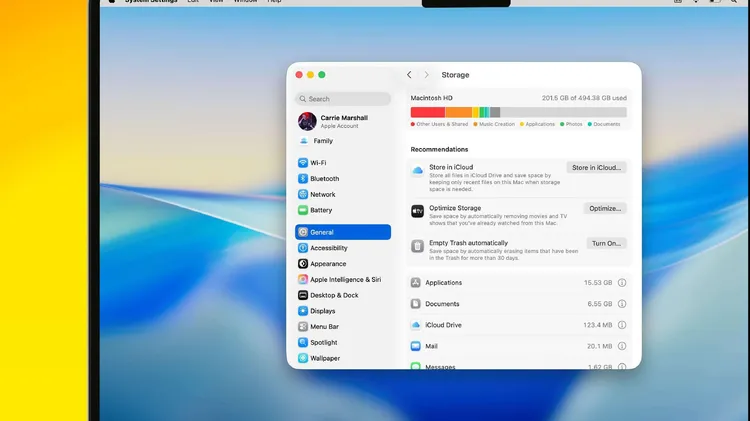Image resolution: width=750 pixels, height=421 pixels.
Task: Open the Window menu in menu bar
Action: pos(244,2)
